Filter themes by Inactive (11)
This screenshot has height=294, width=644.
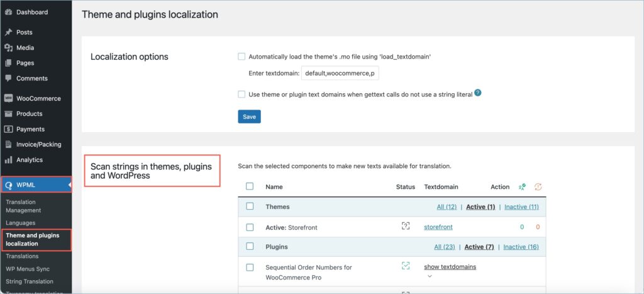pos(521,207)
